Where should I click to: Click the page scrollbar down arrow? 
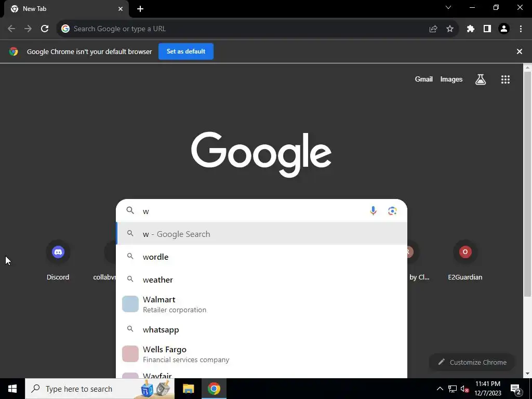click(528, 374)
